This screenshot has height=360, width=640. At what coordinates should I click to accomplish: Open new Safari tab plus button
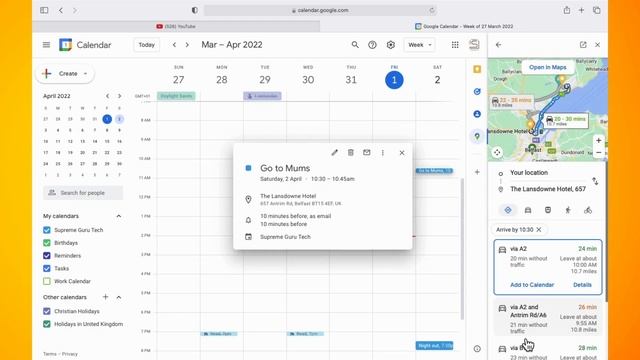[581, 10]
